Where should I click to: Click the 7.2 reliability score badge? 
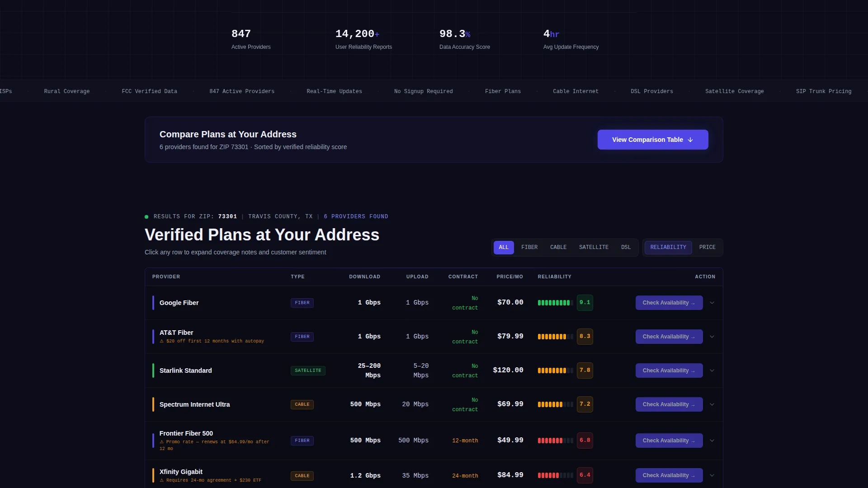click(x=585, y=404)
